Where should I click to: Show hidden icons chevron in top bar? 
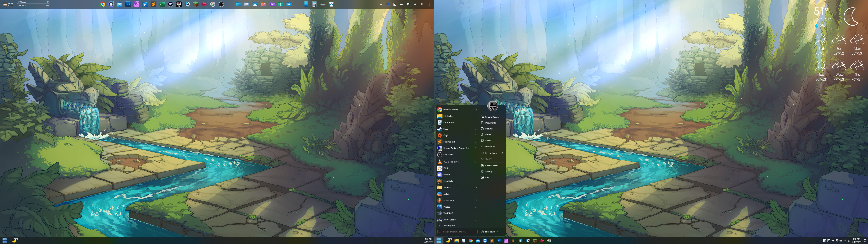point(381,4)
